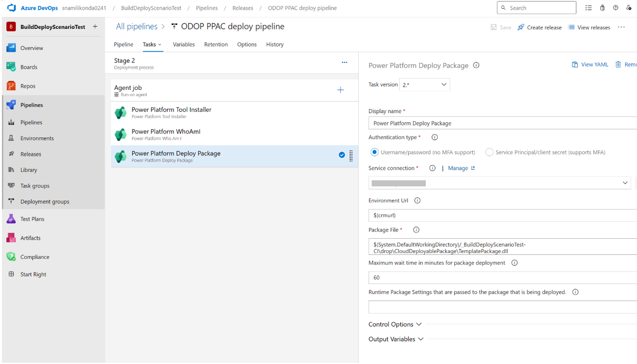
Task: Open the user settings gear icon
Action: 629,8
